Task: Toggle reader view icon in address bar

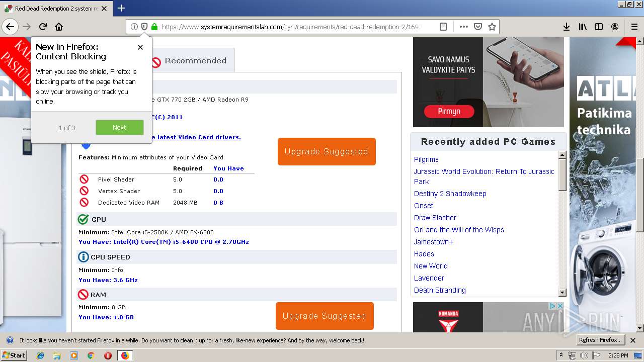Action: coord(443,27)
